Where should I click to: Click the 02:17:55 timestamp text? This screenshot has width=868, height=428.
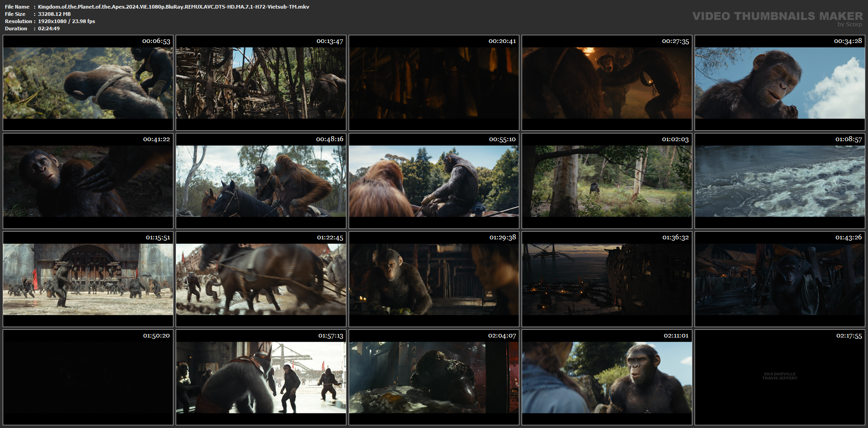tap(849, 336)
